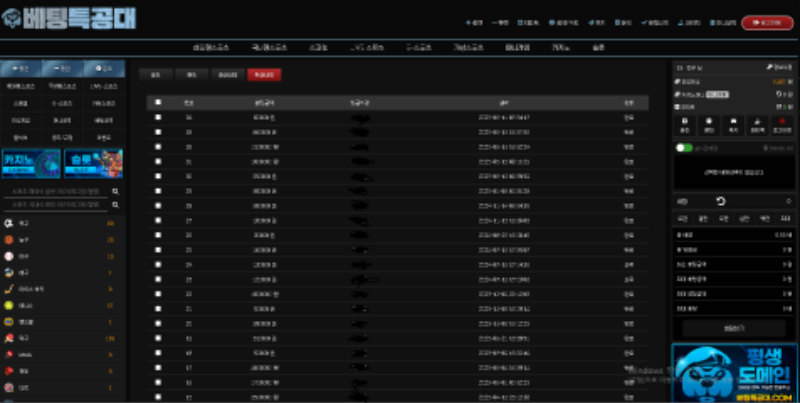The width and height of the screenshot is (800, 403).
Task: Tick the select-all checkbox in table header
Action: pos(158,102)
